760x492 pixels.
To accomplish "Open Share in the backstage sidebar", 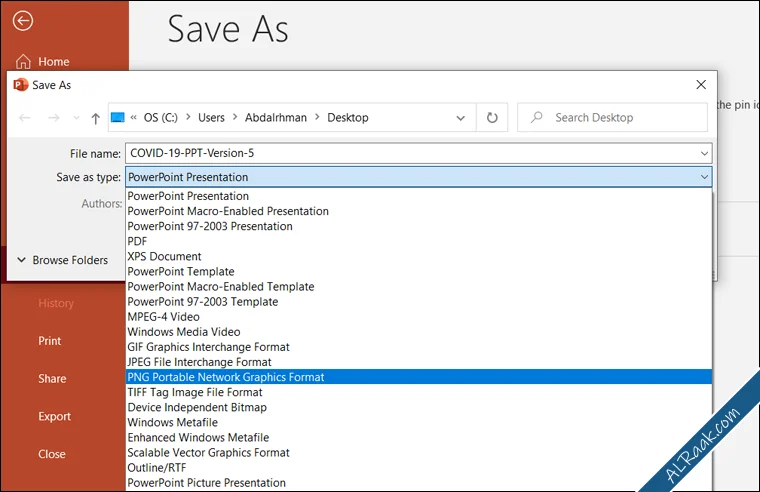I will pos(52,379).
